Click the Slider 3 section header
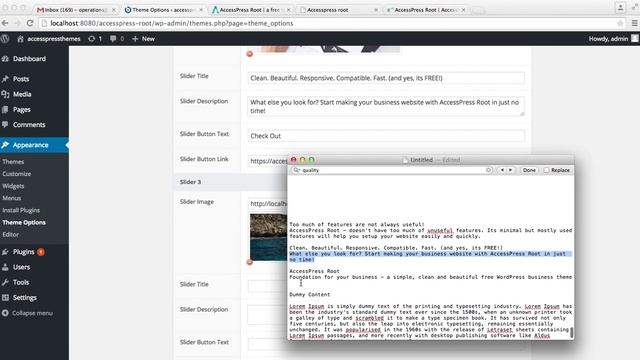This screenshot has width=640, height=360. pyautogui.click(x=231, y=182)
